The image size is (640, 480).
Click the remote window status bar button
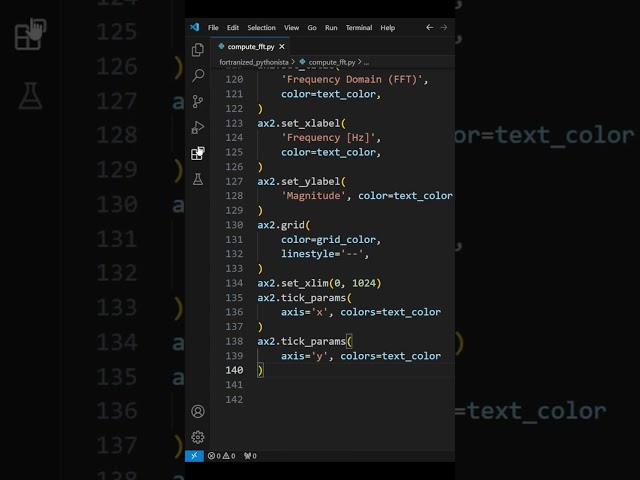click(x=194, y=456)
